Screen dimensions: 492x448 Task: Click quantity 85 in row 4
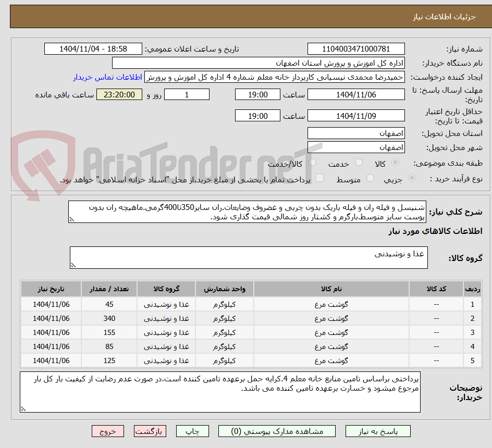coord(109,346)
